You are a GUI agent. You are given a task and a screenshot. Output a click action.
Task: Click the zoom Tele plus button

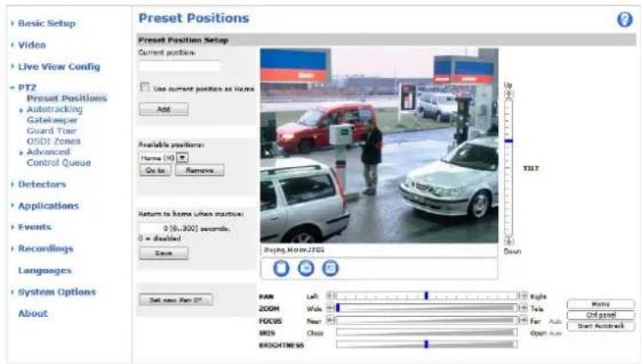523,308
